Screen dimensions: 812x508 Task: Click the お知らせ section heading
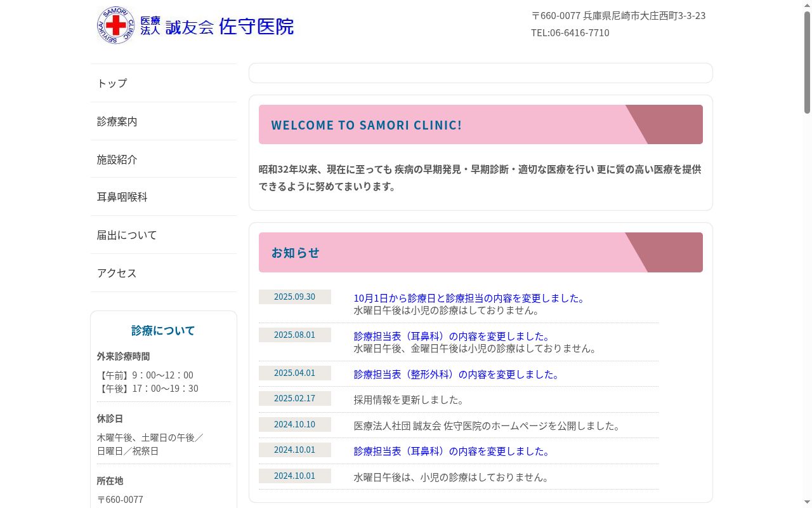coord(296,253)
